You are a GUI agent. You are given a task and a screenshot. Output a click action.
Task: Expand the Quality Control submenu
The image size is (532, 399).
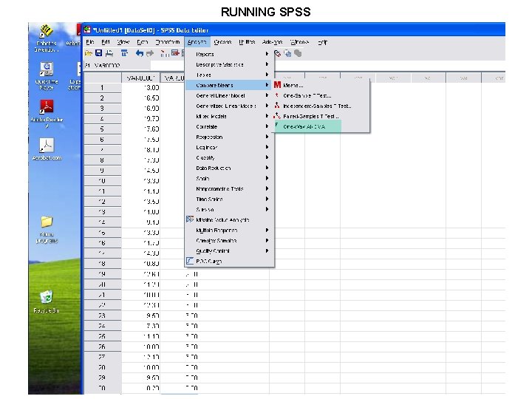[229, 250]
